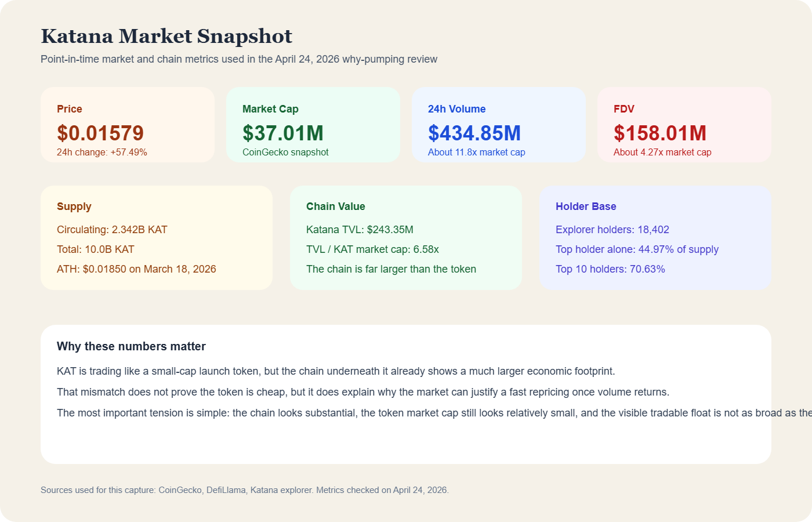Click the CoinGecko snapshot caption
Image resolution: width=812 pixels, height=522 pixels.
(285, 153)
